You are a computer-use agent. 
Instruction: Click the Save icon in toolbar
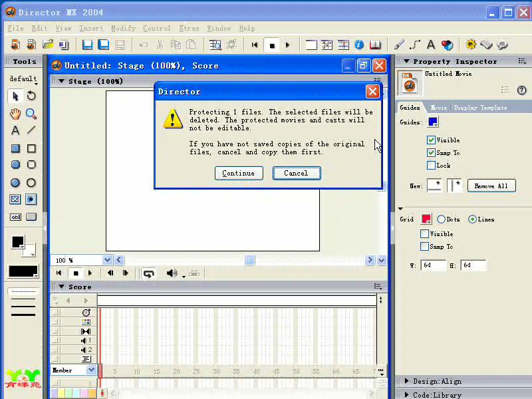[x=87, y=45]
